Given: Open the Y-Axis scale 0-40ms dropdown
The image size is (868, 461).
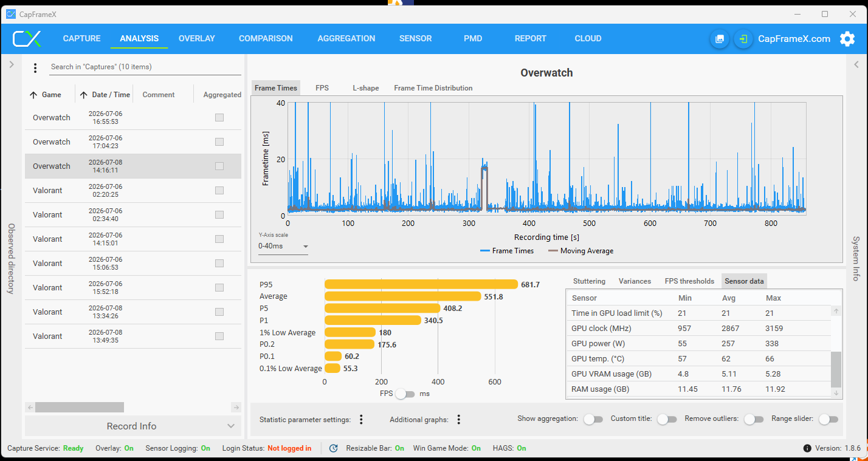Looking at the screenshot, I should pos(283,247).
